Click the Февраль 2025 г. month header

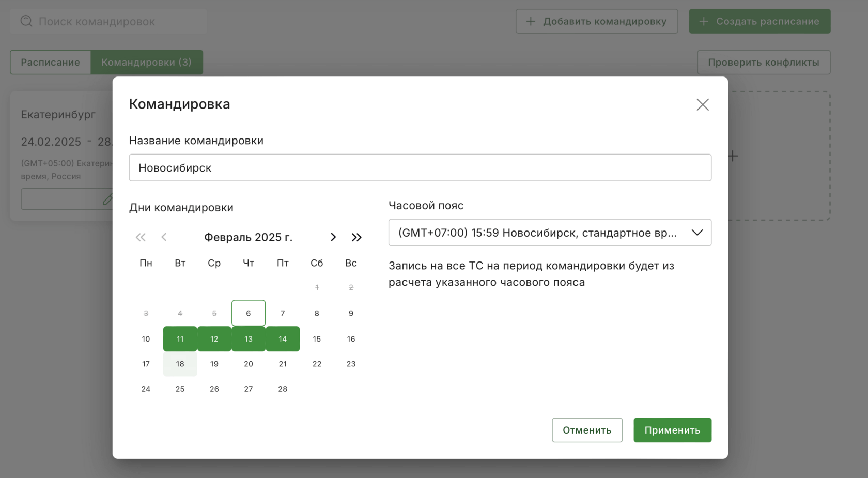coord(248,237)
